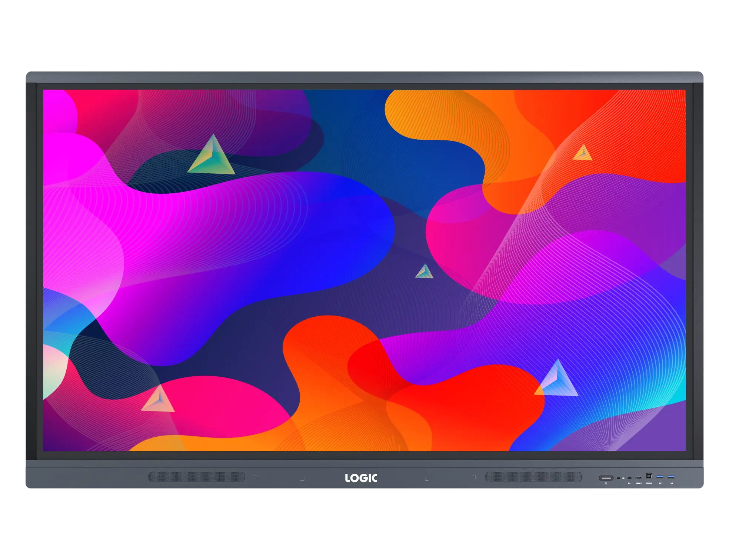Click the small teal triangle near center
The height and width of the screenshot is (560, 729).
425,272
